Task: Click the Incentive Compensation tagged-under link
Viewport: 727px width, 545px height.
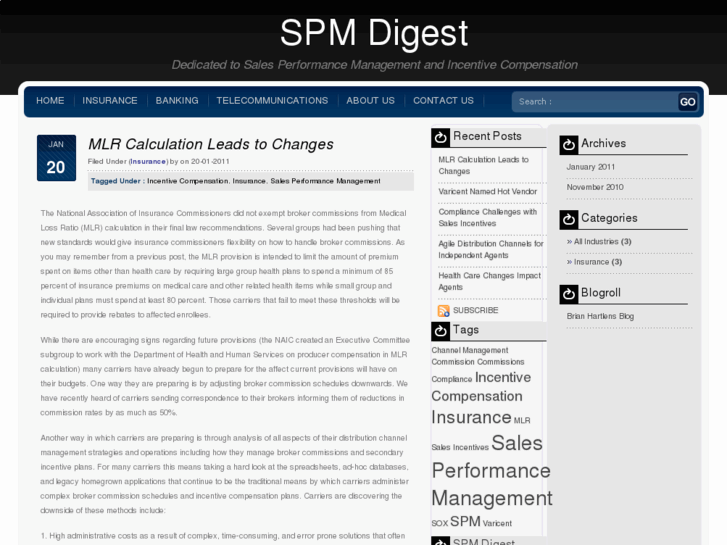Action: tap(188, 181)
